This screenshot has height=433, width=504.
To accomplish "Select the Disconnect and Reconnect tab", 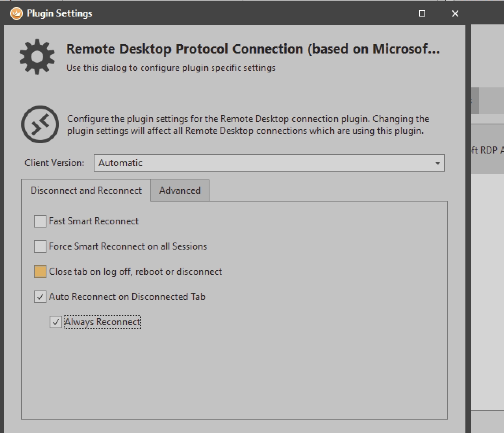I will point(86,191).
